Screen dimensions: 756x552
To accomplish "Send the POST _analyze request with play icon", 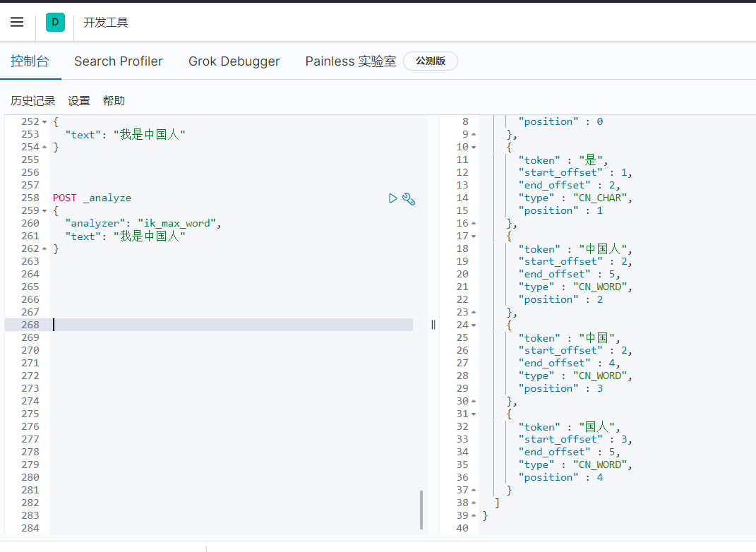I will [x=393, y=198].
